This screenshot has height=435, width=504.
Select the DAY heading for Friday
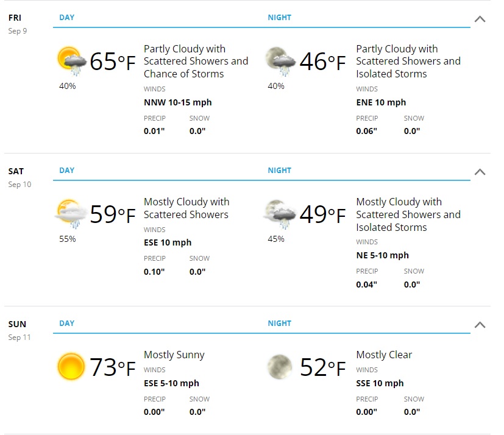pyautogui.click(x=67, y=17)
